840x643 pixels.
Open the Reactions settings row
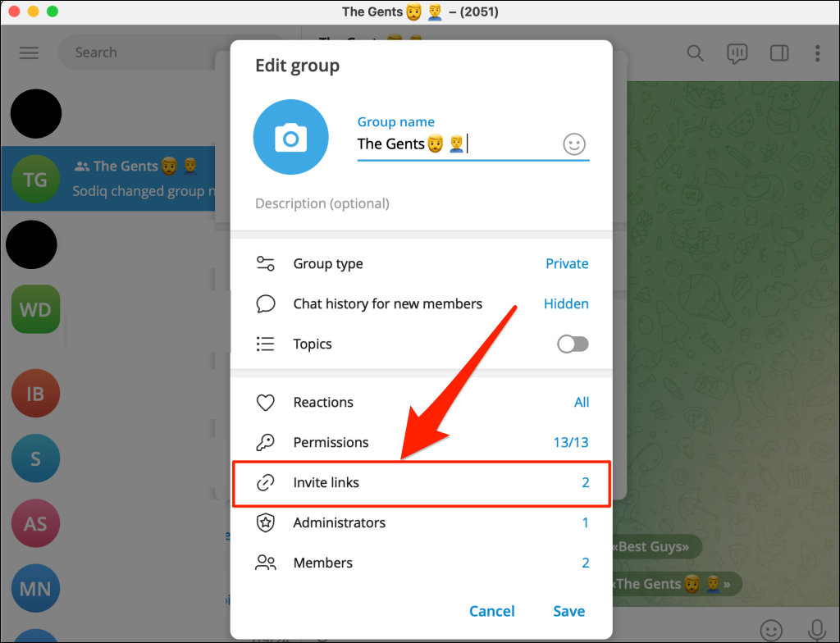pos(421,403)
